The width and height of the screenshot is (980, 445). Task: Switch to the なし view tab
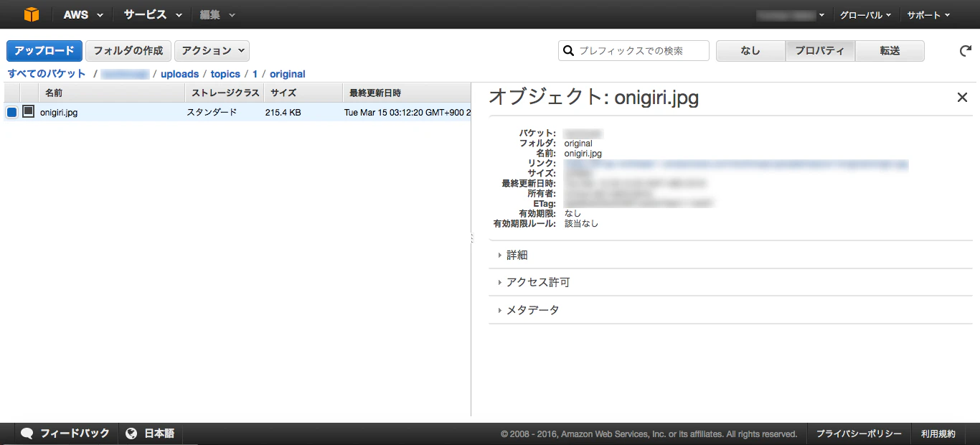point(750,51)
